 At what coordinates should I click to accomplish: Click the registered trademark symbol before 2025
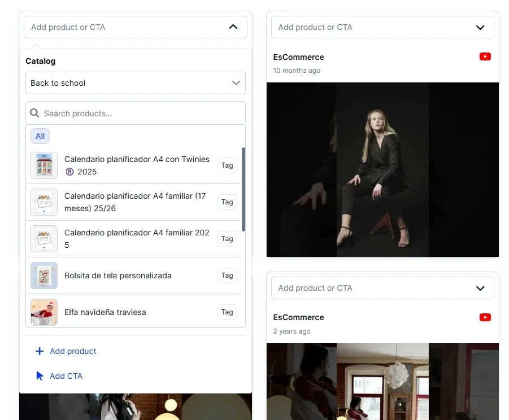[69, 172]
